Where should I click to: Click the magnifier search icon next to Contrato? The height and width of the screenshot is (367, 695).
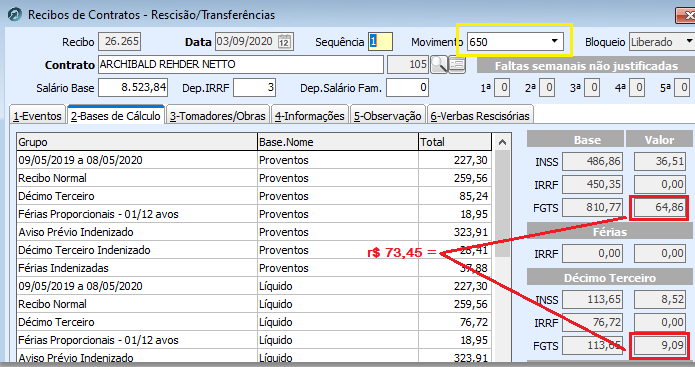(439, 65)
